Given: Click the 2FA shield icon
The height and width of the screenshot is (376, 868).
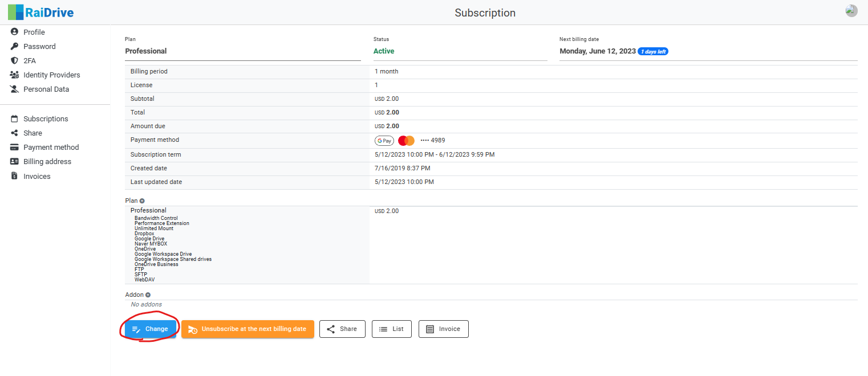Looking at the screenshot, I should point(14,60).
